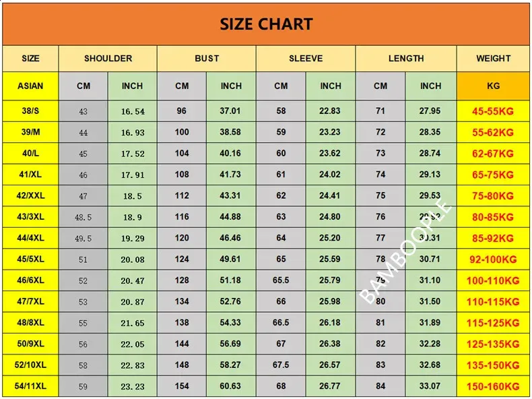Click the orange KG unit cell
The image size is (532, 399).
point(494,86)
